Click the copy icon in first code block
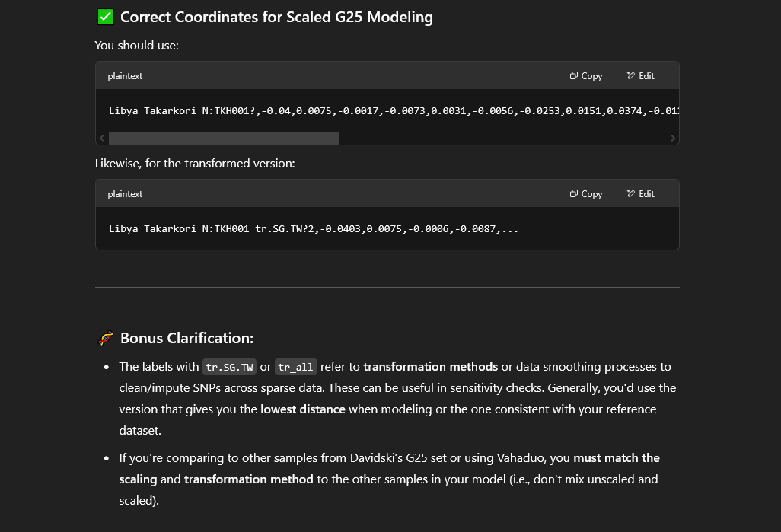Screen dimensions: 781x532 pos(574,75)
